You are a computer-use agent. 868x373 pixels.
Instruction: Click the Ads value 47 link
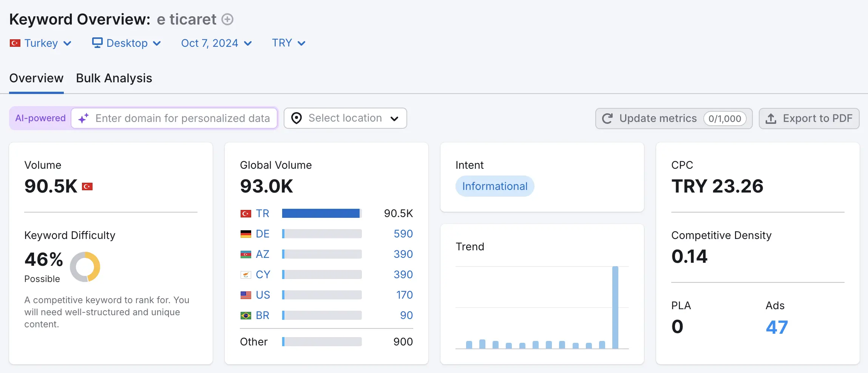coord(777,327)
